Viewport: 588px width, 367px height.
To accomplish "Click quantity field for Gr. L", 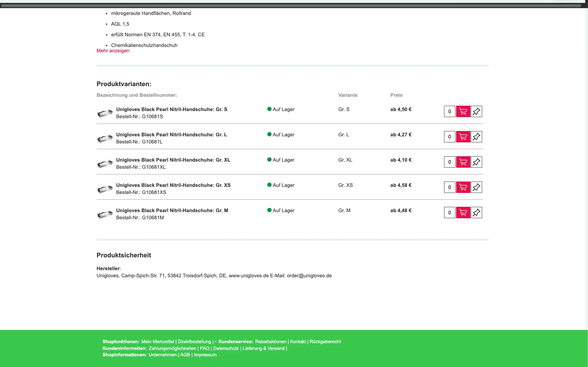I will tap(450, 137).
